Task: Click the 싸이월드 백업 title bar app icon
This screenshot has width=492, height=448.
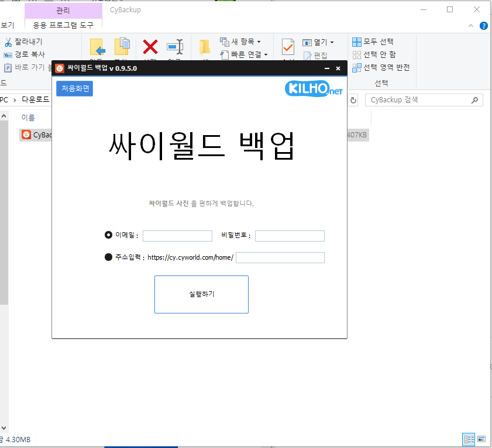Action: point(60,68)
